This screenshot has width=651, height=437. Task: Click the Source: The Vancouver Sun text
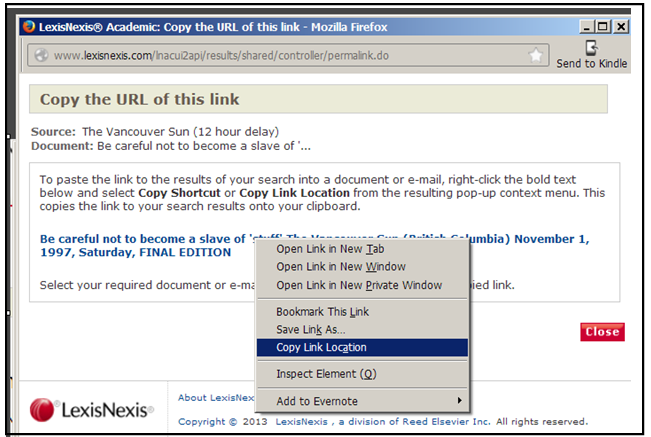[155, 132]
